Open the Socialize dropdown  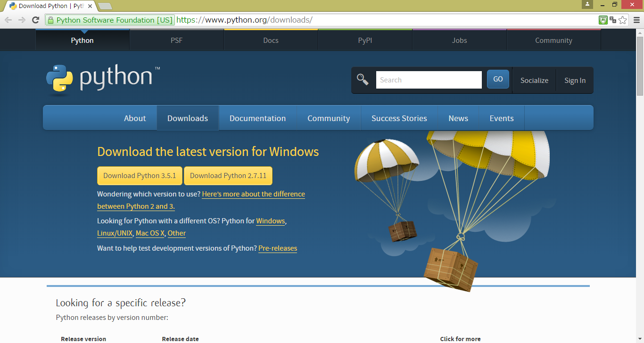[534, 81]
